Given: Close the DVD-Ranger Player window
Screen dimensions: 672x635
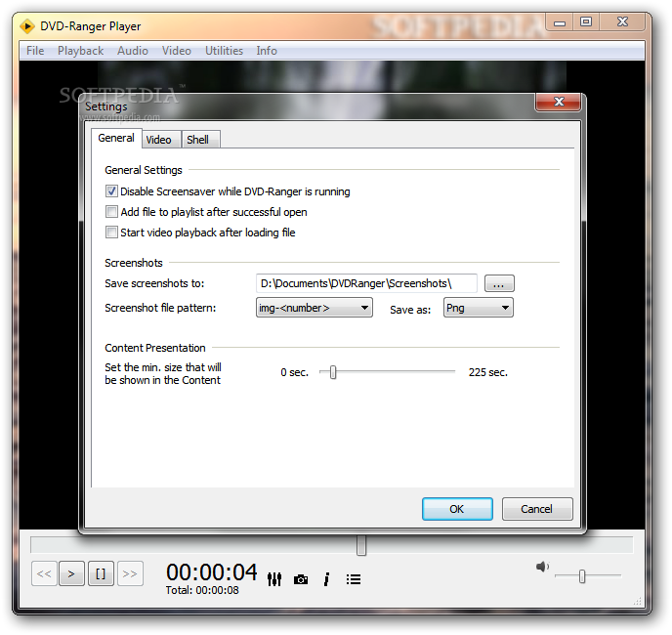Looking at the screenshot, I should [x=622, y=22].
